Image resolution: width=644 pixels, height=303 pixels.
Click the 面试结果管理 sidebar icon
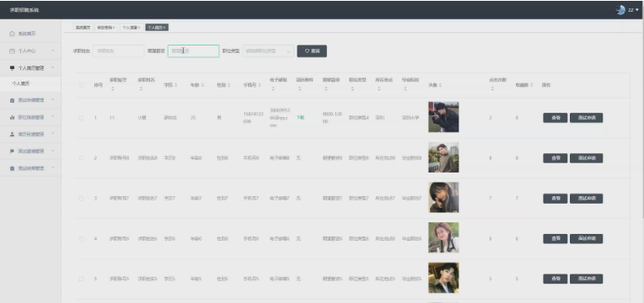12,168
